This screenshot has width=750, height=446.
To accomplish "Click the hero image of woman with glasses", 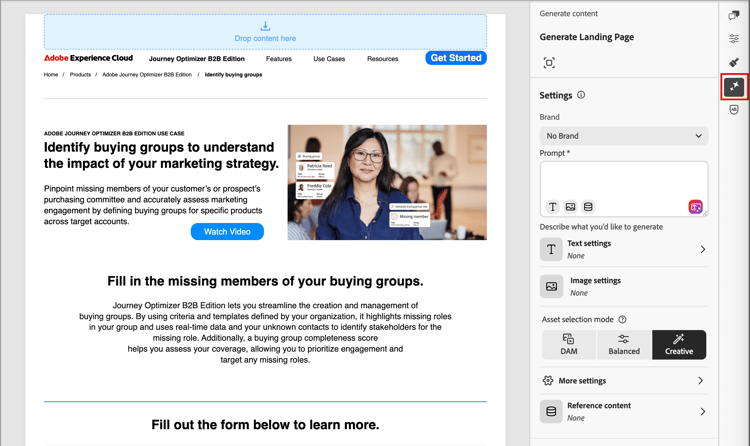I will [x=387, y=182].
